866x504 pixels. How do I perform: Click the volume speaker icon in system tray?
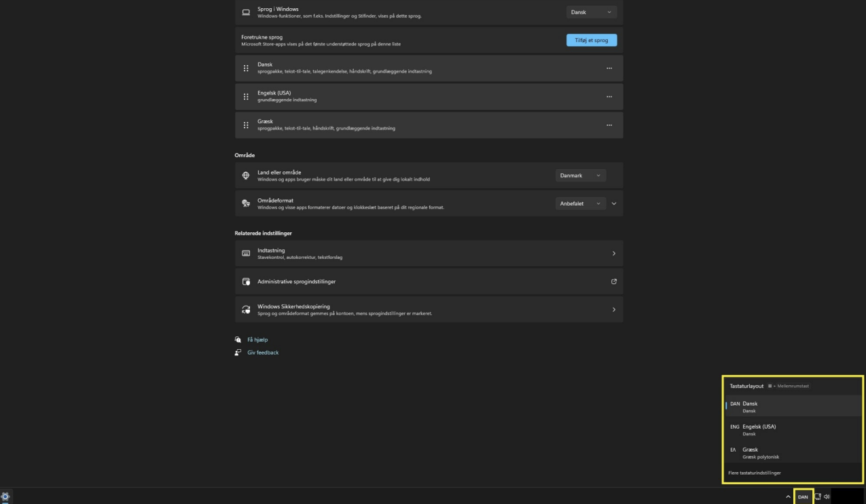tap(827, 497)
